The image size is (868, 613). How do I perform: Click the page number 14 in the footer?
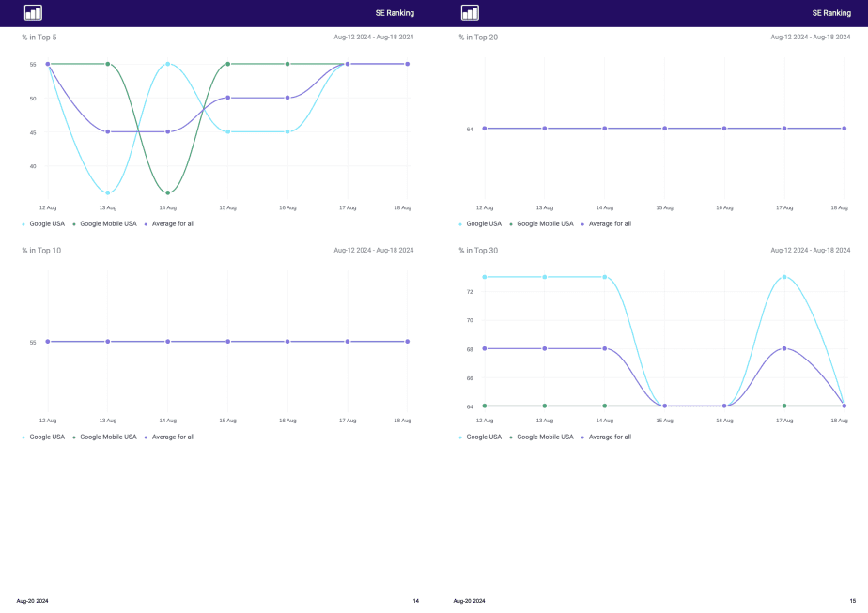(416, 600)
